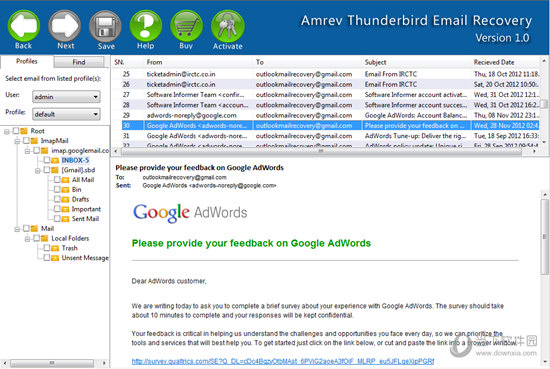Collapse the ImapMail tree node
The image size is (550, 369).
17,141
